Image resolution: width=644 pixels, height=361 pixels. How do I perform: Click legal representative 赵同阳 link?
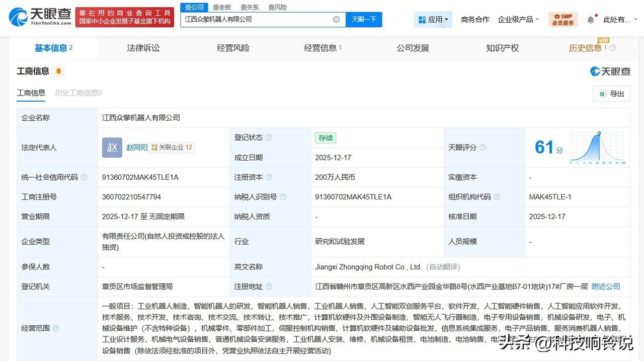(136, 148)
